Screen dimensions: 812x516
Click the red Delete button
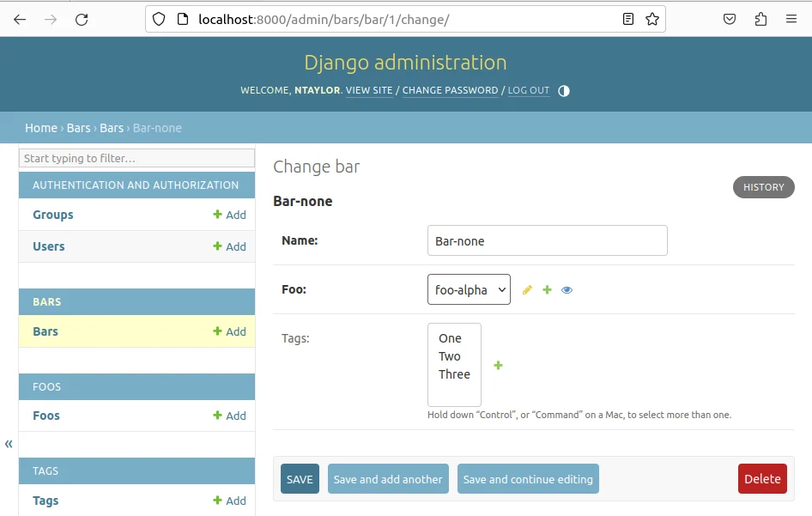[761, 479]
